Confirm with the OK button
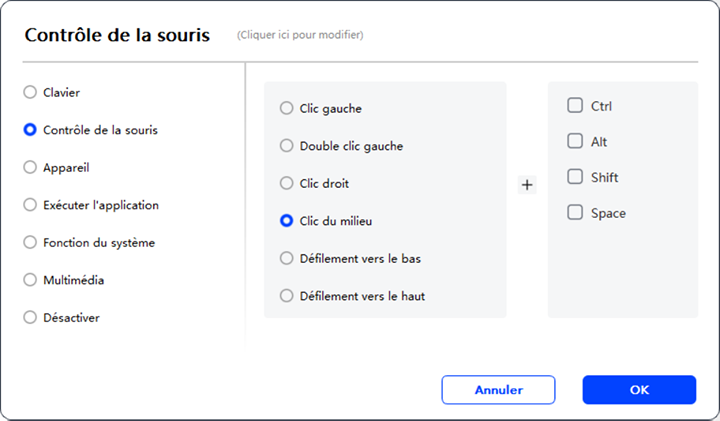This screenshot has width=720, height=421. coord(639,389)
